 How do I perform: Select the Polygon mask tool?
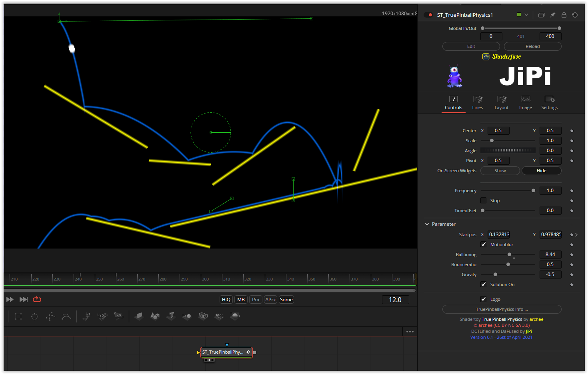coord(50,316)
